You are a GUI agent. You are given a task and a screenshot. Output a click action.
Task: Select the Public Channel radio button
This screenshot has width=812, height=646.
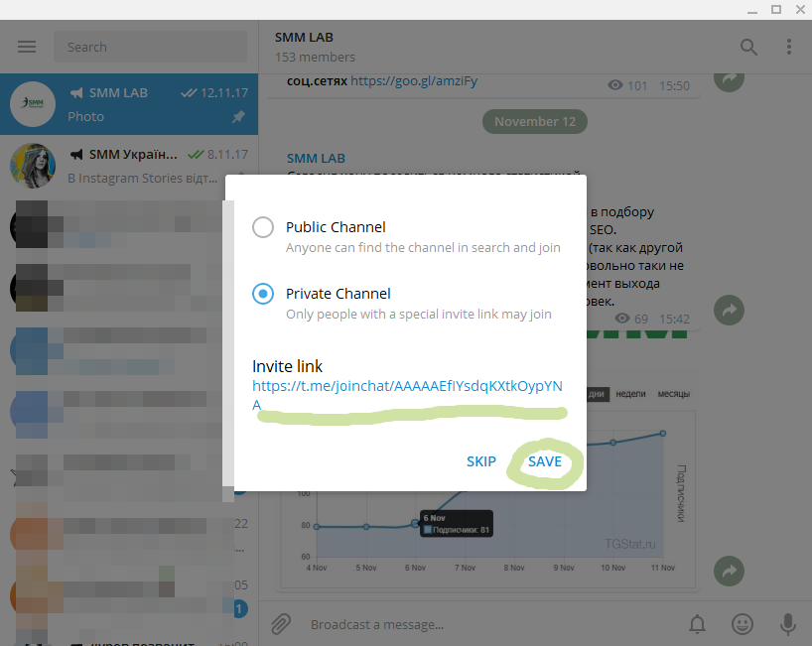coord(263,227)
